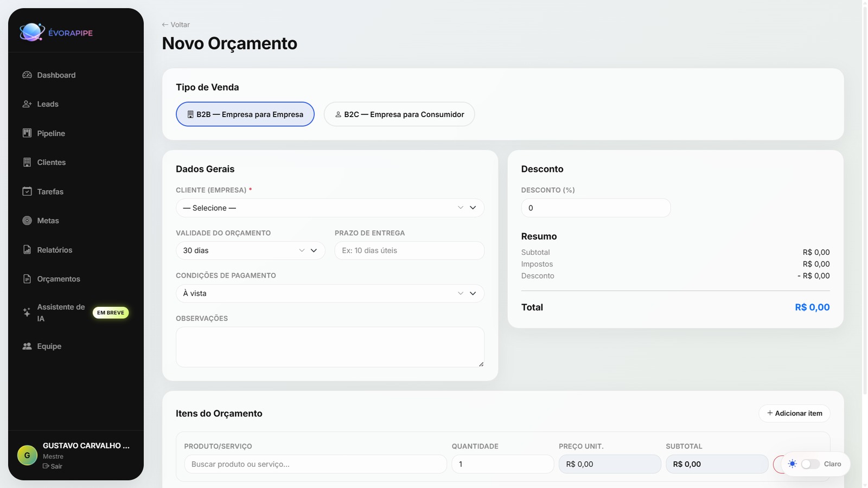Click the sun icon beside theme switch
The width and height of the screenshot is (868, 488).
click(793, 464)
